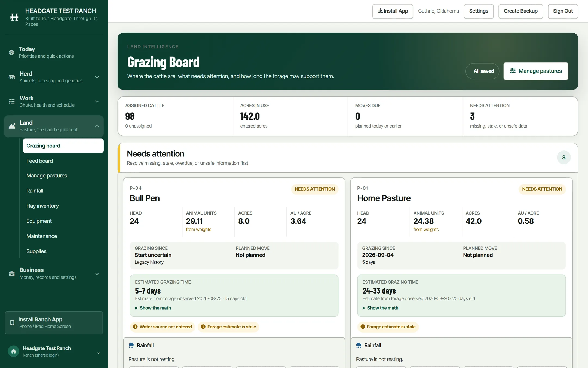588x368 pixels.
Task: Select Grazing board in the sidebar
Action: (x=63, y=146)
